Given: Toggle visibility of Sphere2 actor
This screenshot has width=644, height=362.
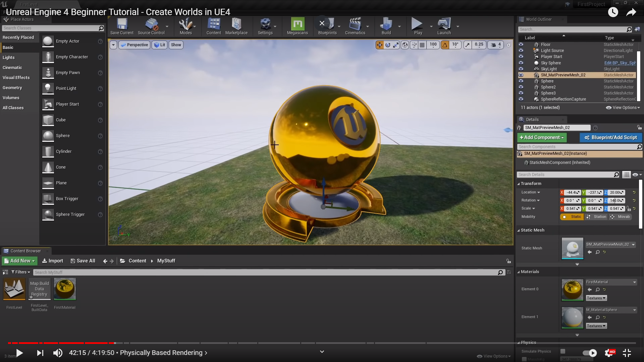Looking at the screenshot, I should 521,87.
